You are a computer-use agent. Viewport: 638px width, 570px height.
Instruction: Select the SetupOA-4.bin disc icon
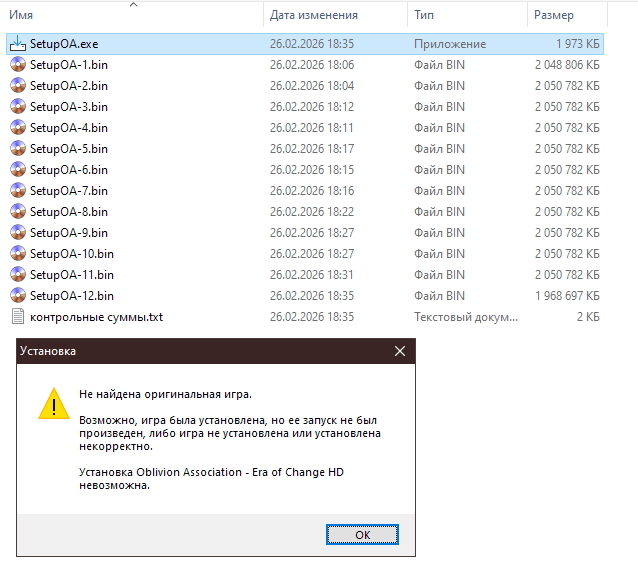pyautogui.click(x=18, y=128)
